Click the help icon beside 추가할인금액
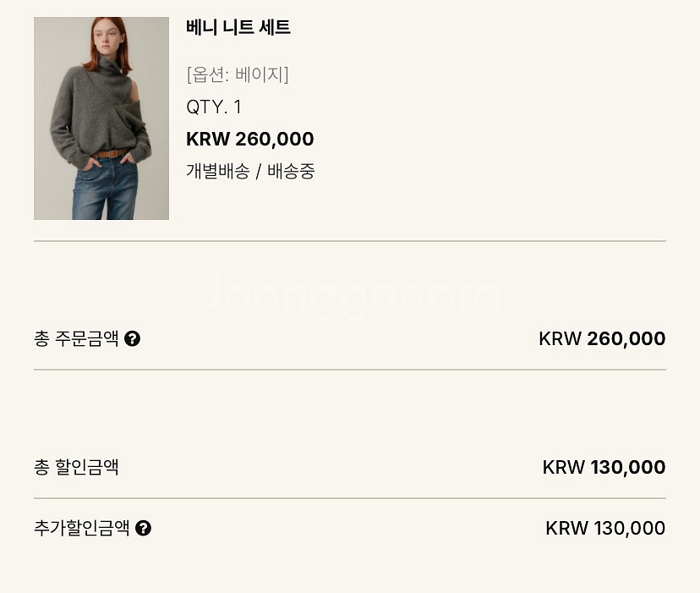Screen dimensions: 700x593 coord(143,528)
